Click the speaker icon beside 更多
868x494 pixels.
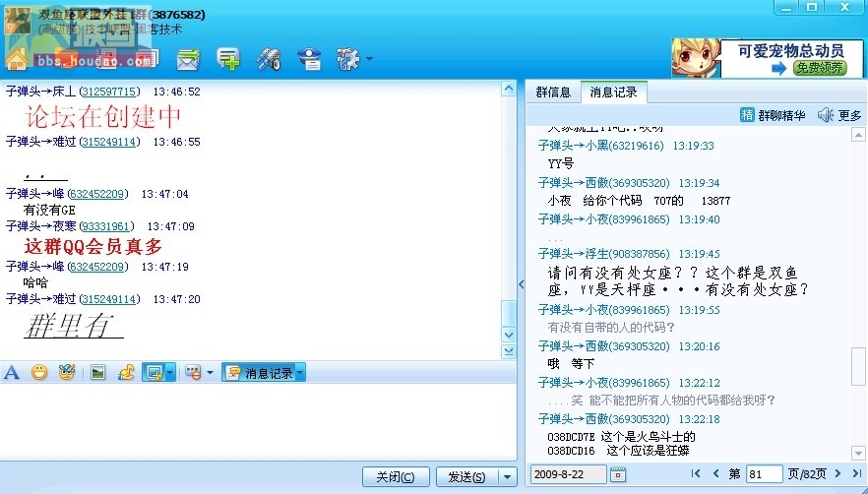(x=826, y=115)
